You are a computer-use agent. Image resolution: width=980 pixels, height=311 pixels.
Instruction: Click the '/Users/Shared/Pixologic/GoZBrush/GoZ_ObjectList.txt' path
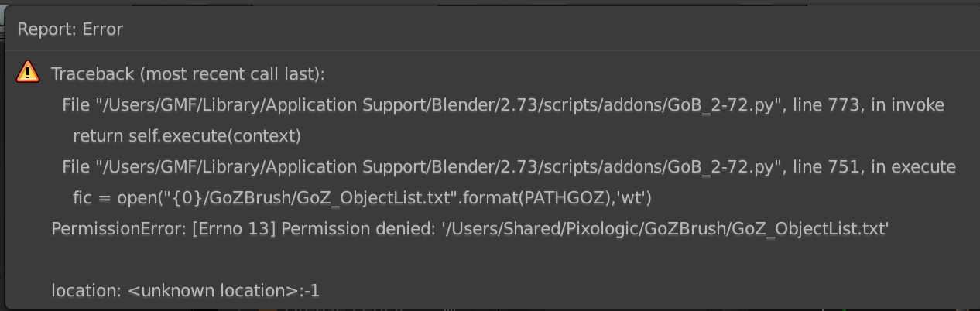coord(663,229)
